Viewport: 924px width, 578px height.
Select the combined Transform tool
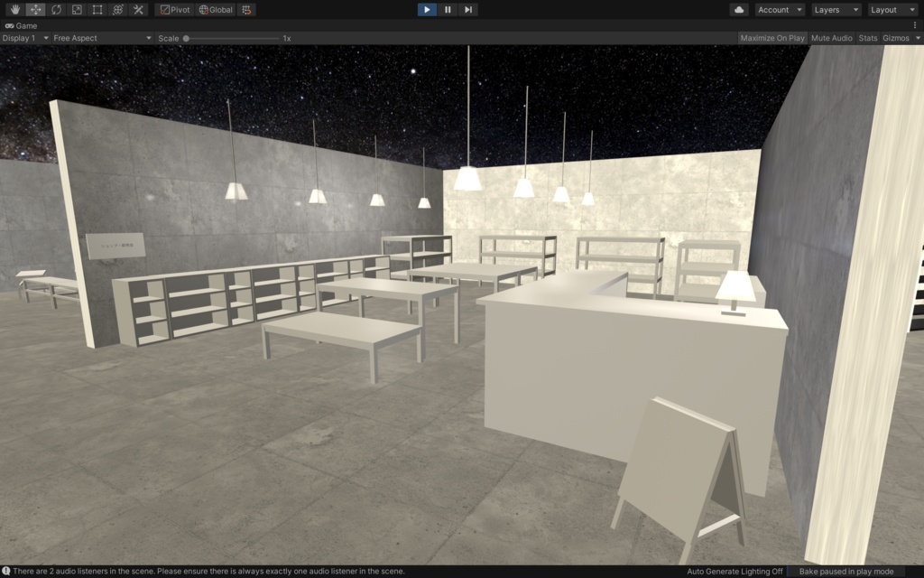[x=116, y=9]
